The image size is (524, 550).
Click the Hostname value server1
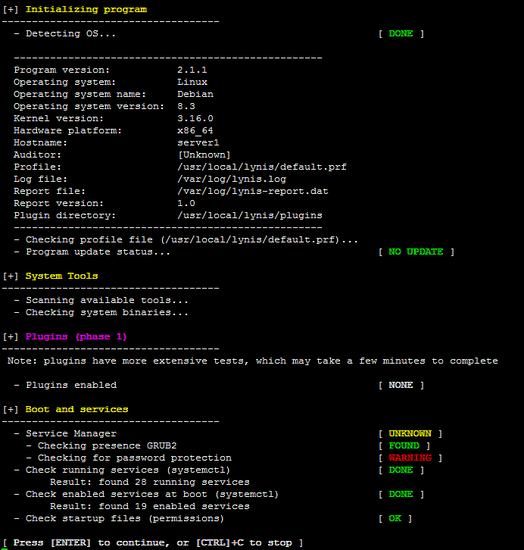(x=198, y=143)
